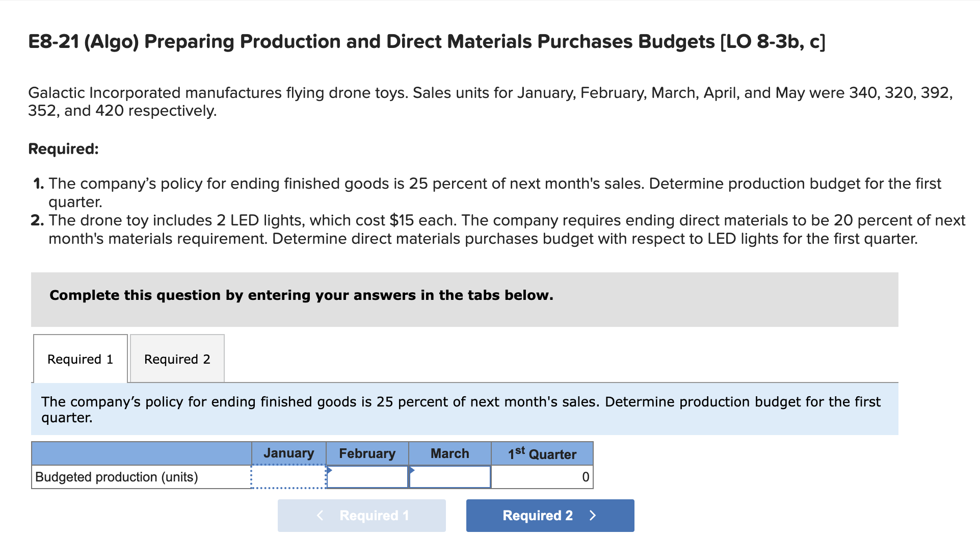
Task: Select the February answer cell
Action: click(x=367, y=477)
